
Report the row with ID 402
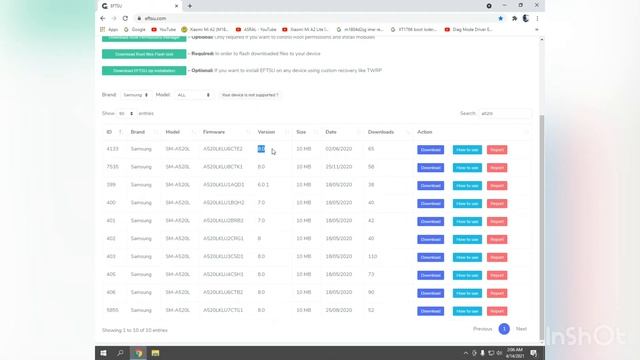[497, 240]
